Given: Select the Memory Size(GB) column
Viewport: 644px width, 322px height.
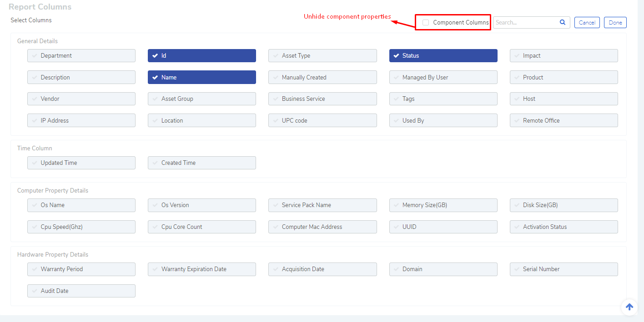Looking at the screenshot, I should click(443, 205).
